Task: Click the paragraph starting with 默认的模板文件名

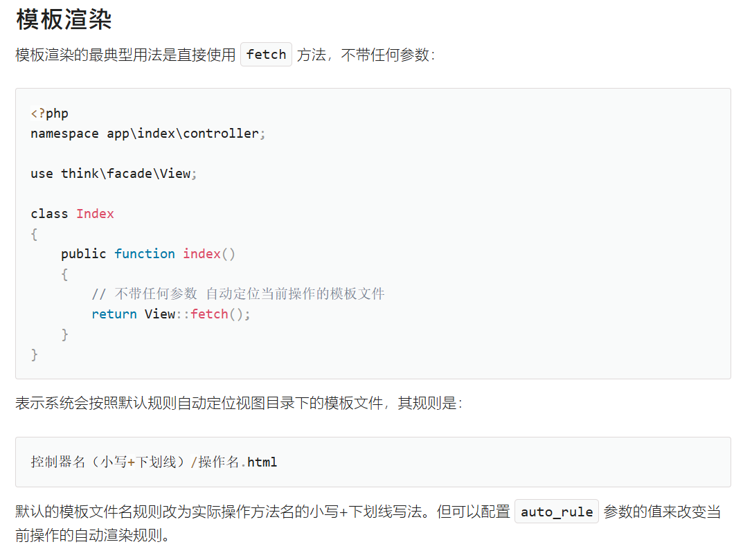Action: (x=263, y=512)
